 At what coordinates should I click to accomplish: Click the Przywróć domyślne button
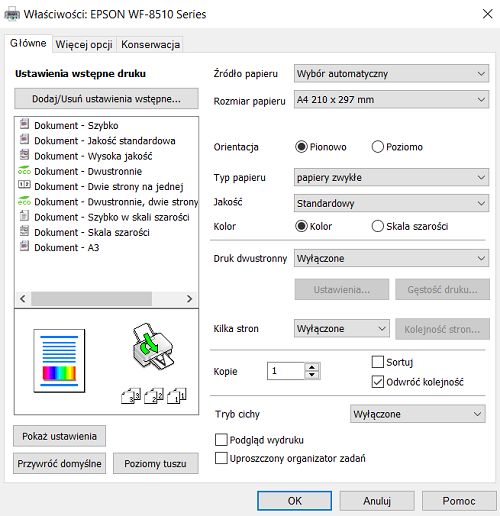(59, 463)
